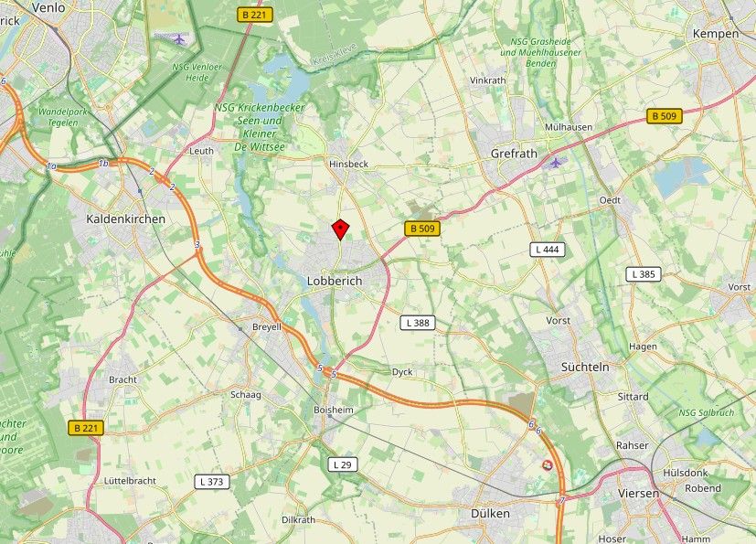Click the Grefrath town label
The width and height of the screenshot is (756, 544).
pyautogui.click(x=514, y=154)
